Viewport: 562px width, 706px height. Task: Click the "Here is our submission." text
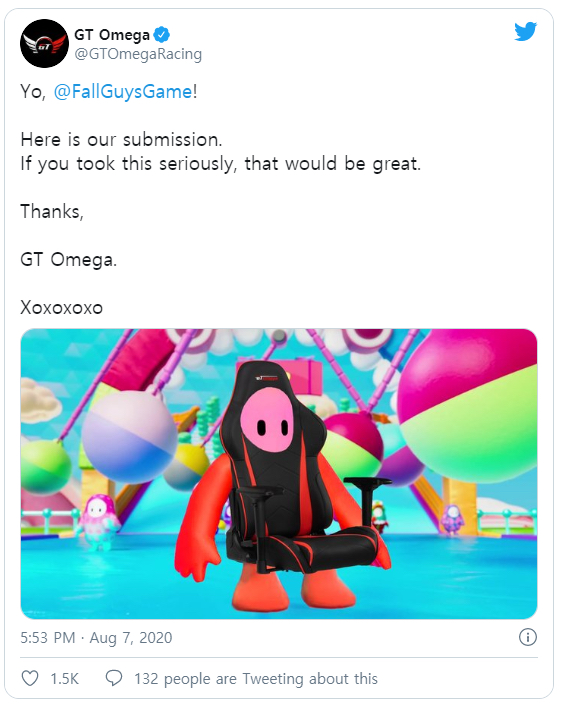pos(122,140)
